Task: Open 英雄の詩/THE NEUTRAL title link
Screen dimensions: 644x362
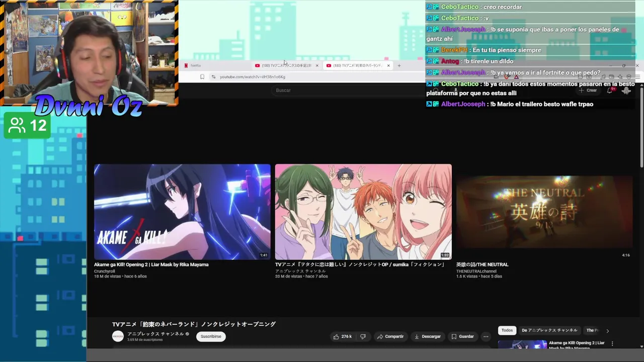Action: pos(482,264)
